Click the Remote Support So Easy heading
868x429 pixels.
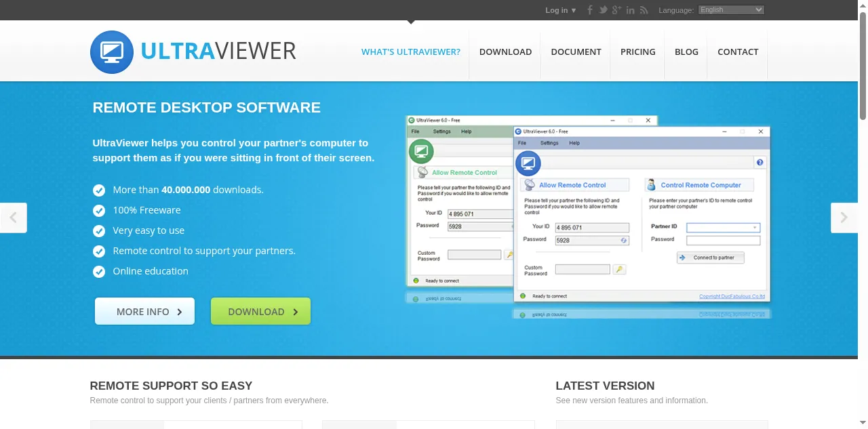tap(171, 386)
